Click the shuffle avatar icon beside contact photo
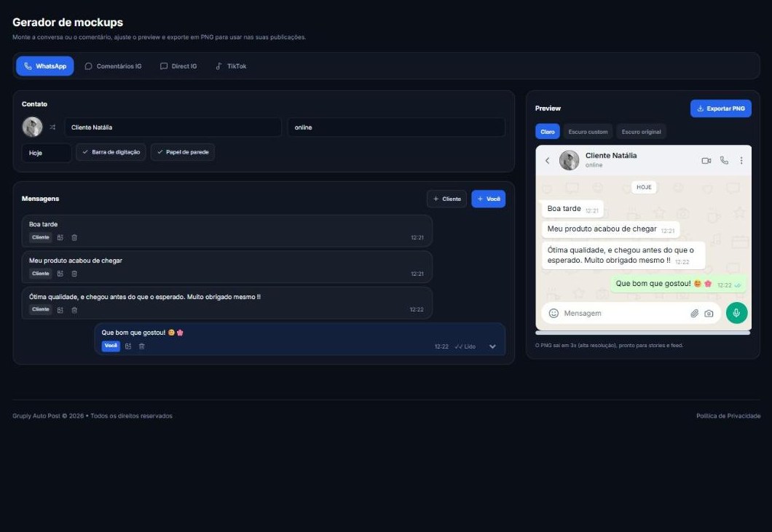 tap(52, 127)
